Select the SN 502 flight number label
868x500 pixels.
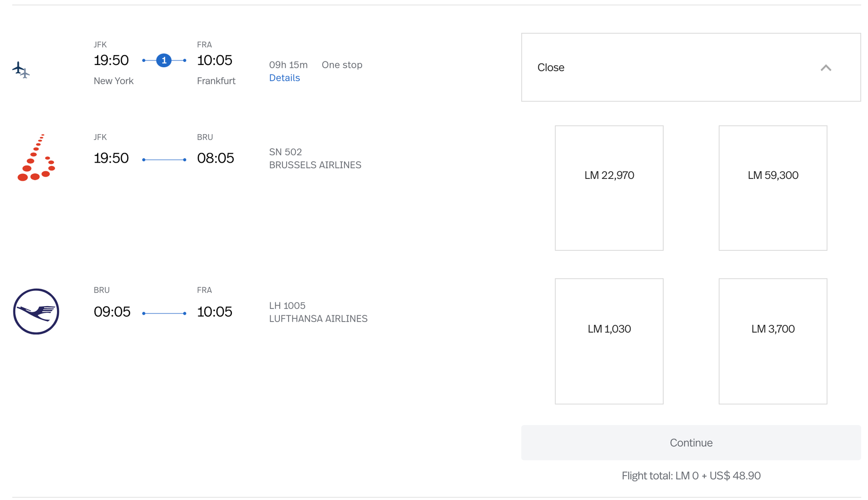click(285, 152)
